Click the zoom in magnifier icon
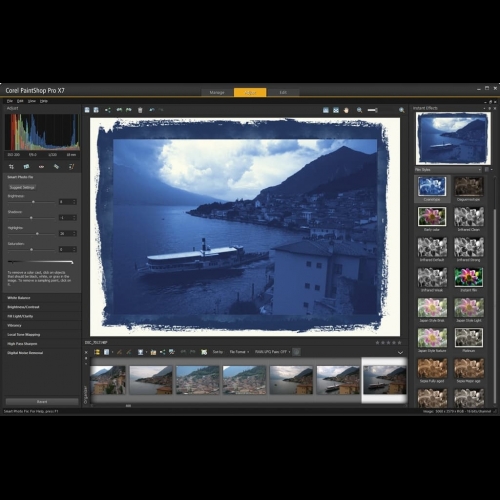Viewport: 500px width, 500px height. pyautogui.click(x=402, y=110)
